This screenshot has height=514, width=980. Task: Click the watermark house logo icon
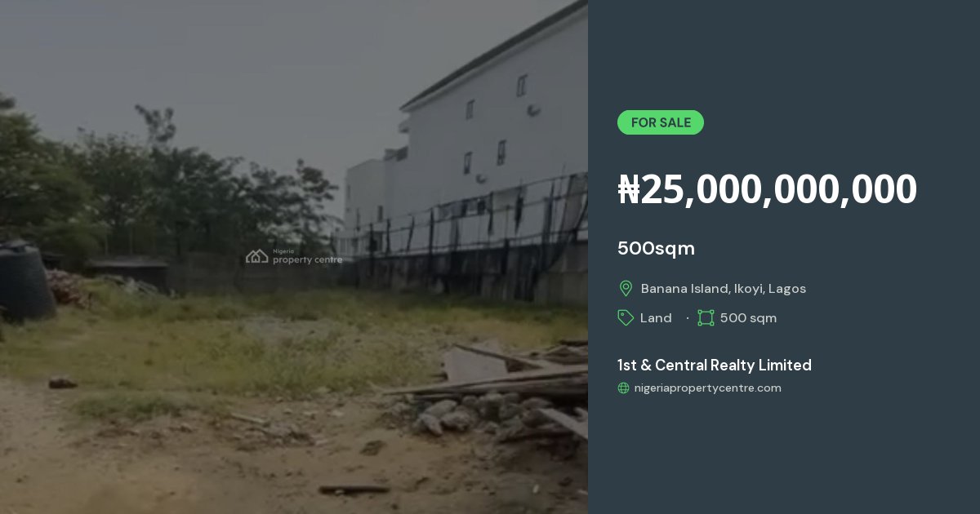point(257,256)
